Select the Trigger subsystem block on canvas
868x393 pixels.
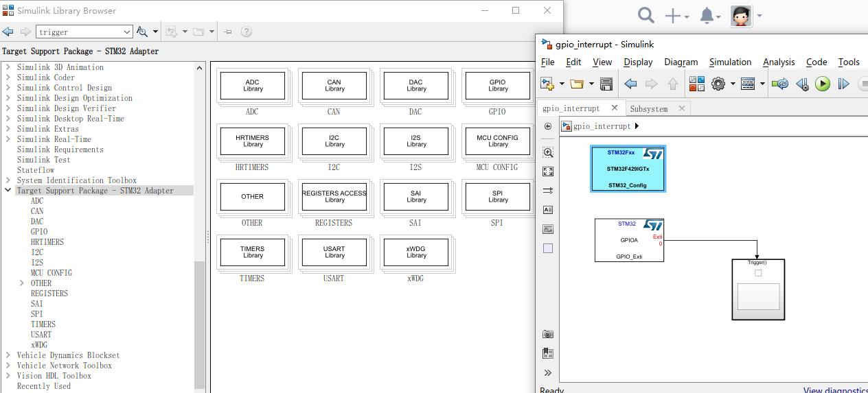758,289
